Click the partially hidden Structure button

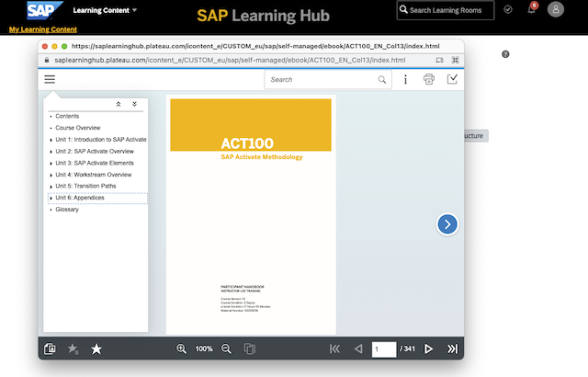[x=476, y=136]
